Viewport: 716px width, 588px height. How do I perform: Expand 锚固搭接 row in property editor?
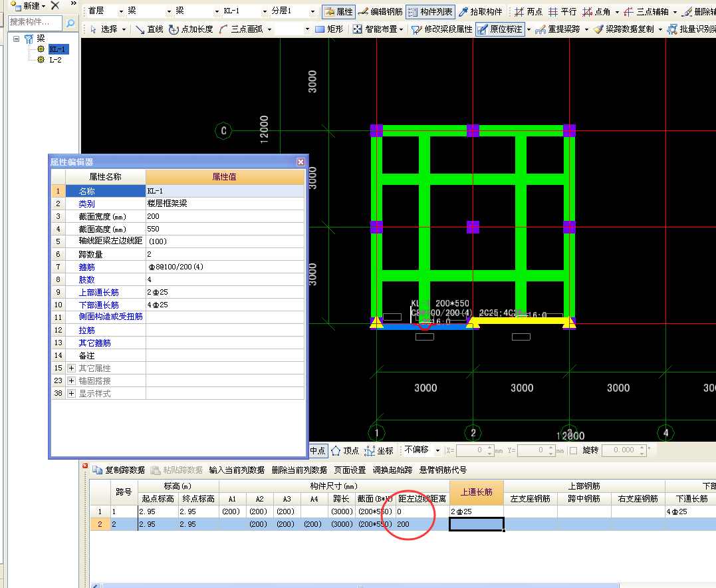[x=71, y=380]
